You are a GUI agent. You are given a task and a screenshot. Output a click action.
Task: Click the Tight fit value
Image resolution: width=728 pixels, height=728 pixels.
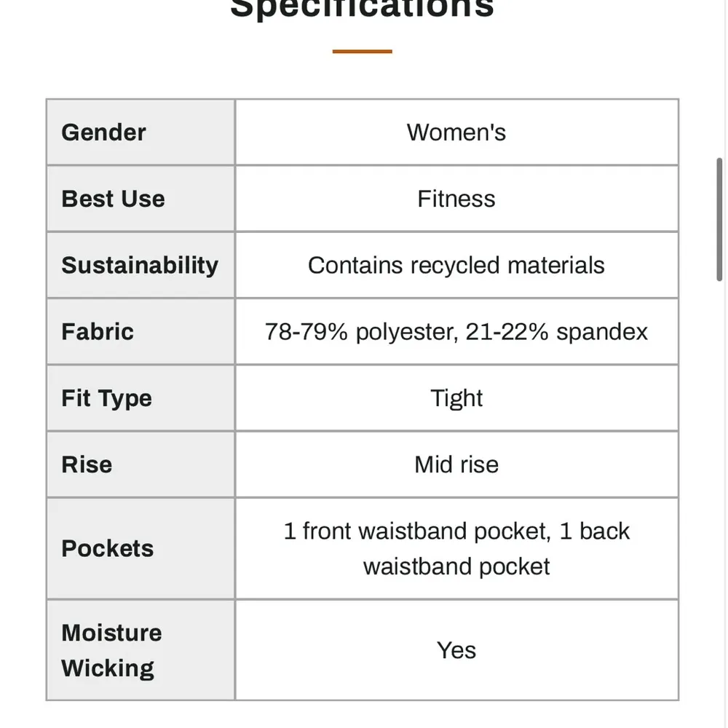point(456,398)
